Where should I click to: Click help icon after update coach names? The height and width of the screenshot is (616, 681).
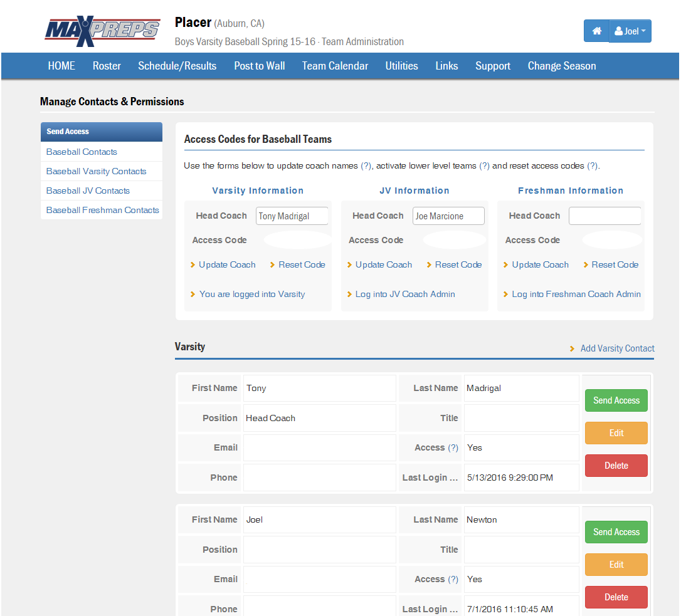tap(366, 166)
